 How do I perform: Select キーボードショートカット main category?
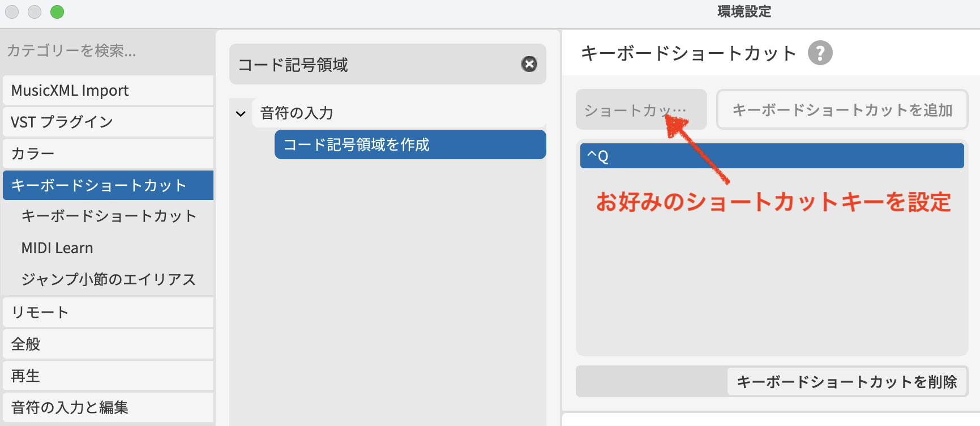coord(108,185)
